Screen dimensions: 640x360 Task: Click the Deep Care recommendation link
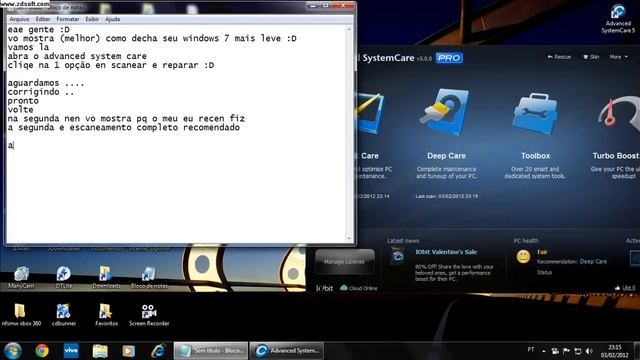(x=593, y=261)
